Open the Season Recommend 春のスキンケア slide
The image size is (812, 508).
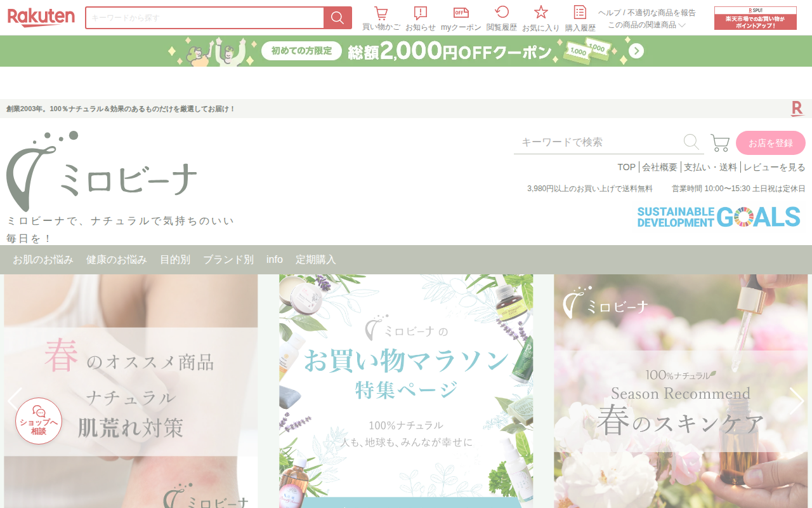681,391
